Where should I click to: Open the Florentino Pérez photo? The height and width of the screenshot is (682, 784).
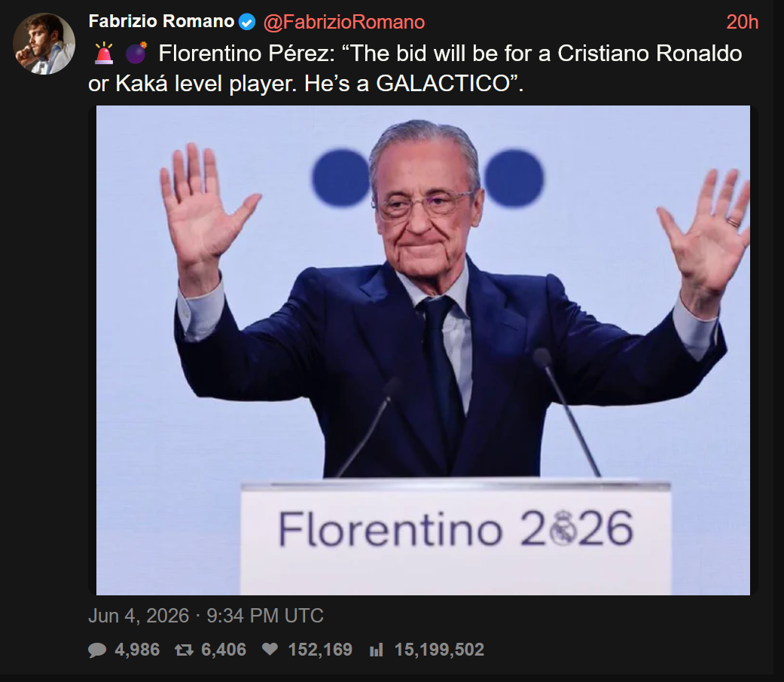pyautogui.click(x=423, y=350)
